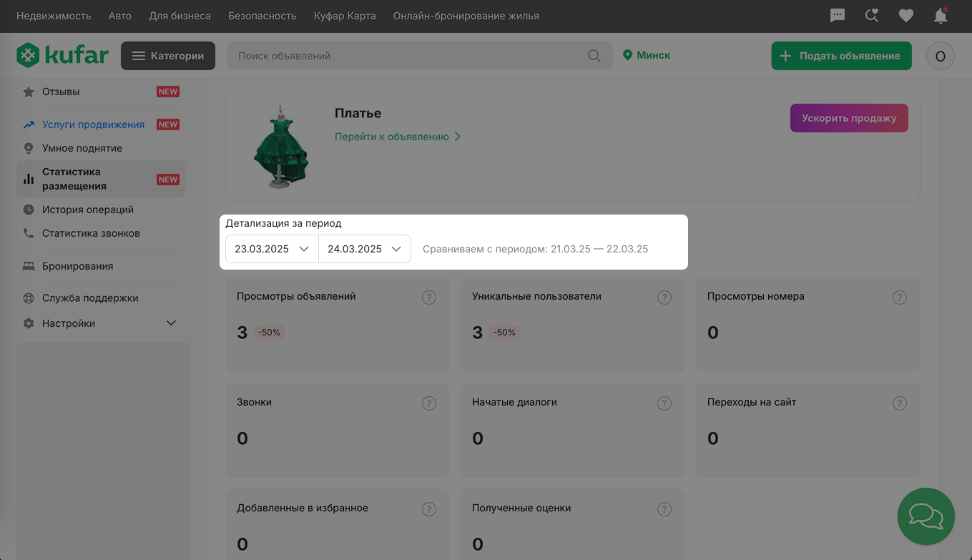Image resolution: width=972 pixels, height=560 pixels.
Task: Click Ускорить продажу button
Action: 849,118
